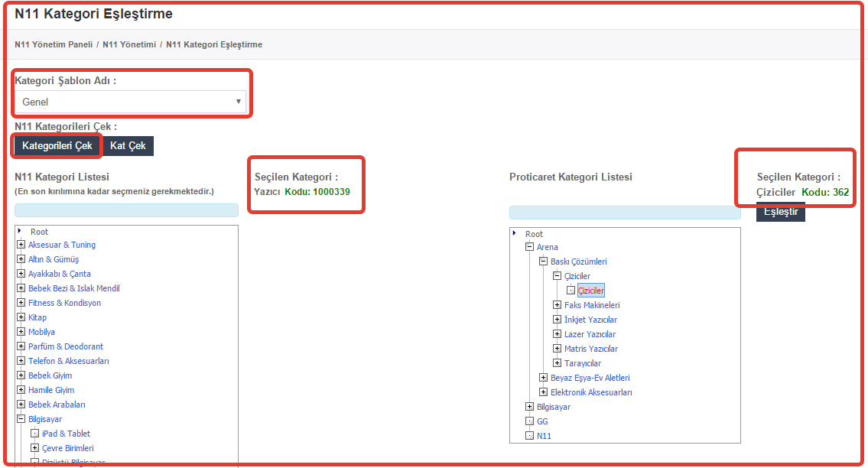
Task: Expand the İnkjet Yazıcılar node
Action: coord(558,320)
